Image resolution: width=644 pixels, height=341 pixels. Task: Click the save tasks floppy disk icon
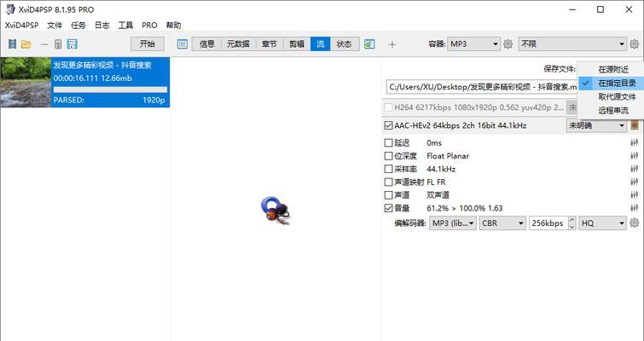(x=73, y=44)
